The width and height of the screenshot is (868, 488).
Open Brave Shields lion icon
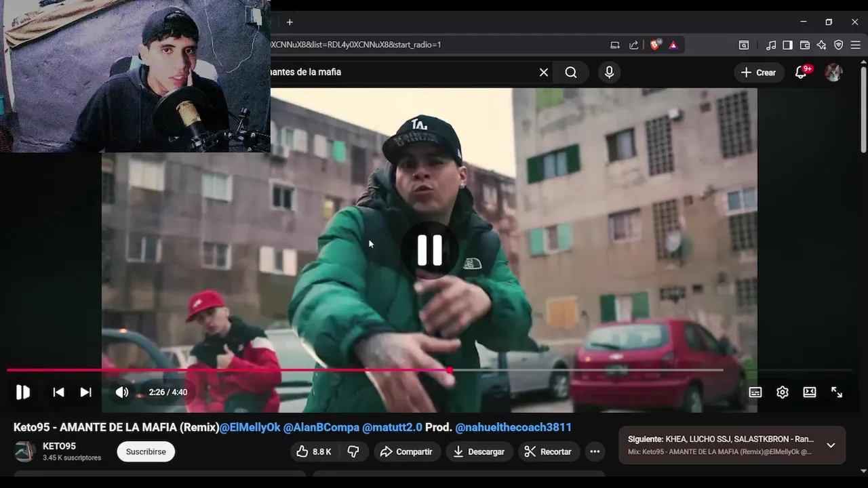655,45
